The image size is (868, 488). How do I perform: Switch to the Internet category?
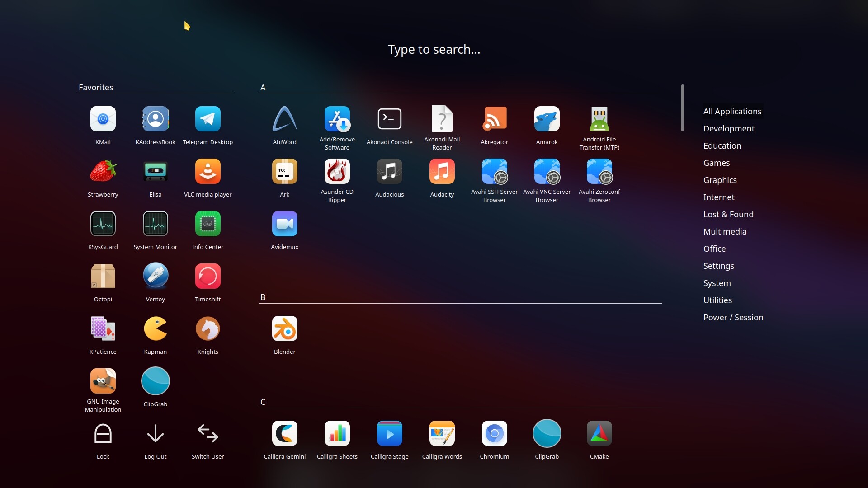(x=719, y=197)
